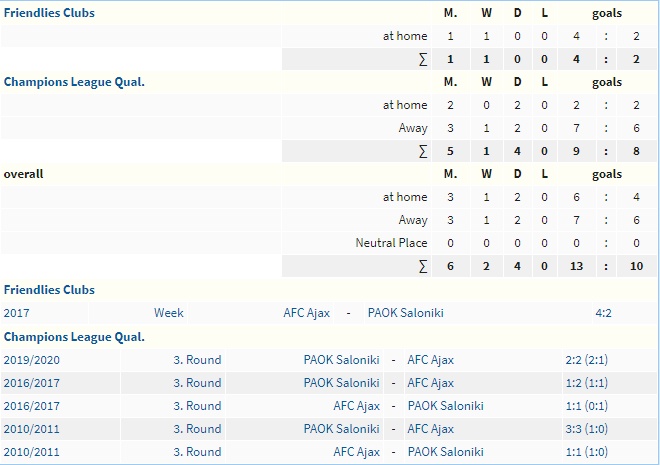Open the lower Champions League Qual. section link
This screenshot has width=660, height=465.
tap(74, 337)
